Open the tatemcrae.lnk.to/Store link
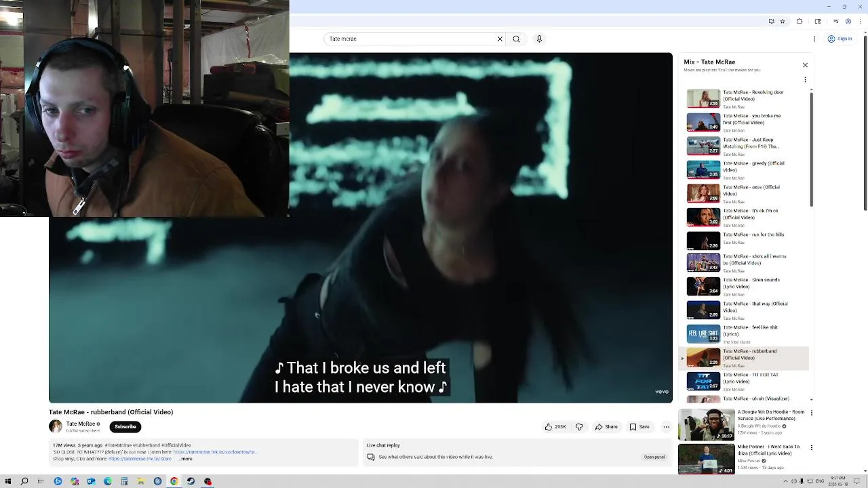This screenshot has height=488, width=868. pyautogui.click(x=140, y=459)
